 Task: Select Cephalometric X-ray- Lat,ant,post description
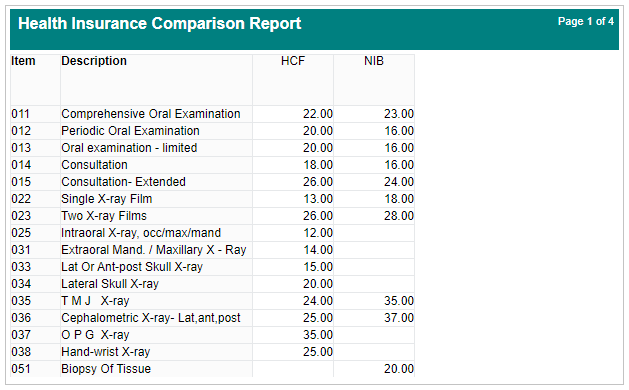pyautogui.click(x=151, y=318)
